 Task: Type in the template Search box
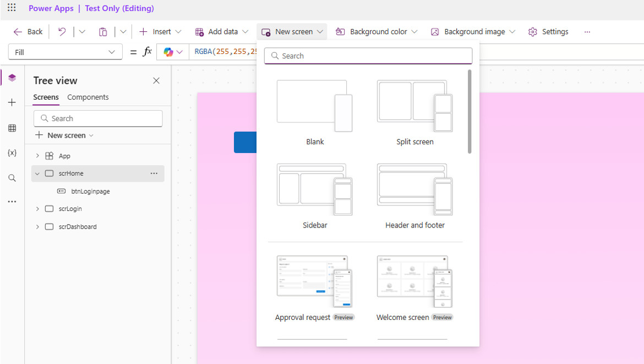coord(368,56)
